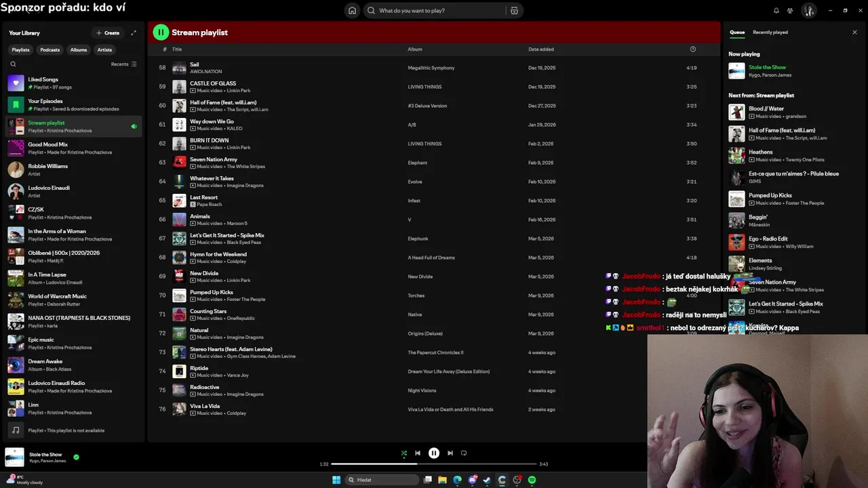Open the Friend Activity icon
This screenshot has height=488, width=868.
coord(790,10)
